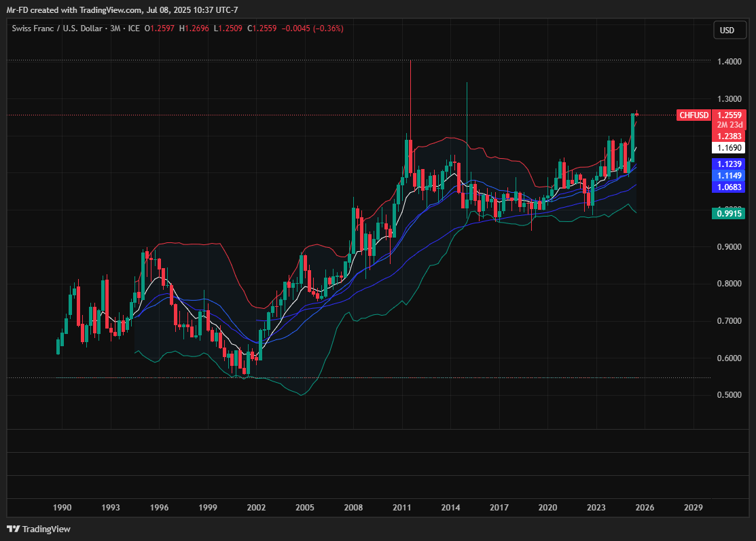Viewport: 756px width, 541px height.
Task: Click the Mr-FD created with TradingView.com caption
Action: [122, 10]
